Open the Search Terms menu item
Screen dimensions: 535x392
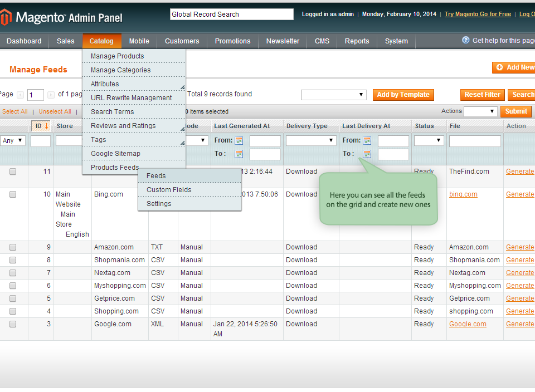pos(134,112)
